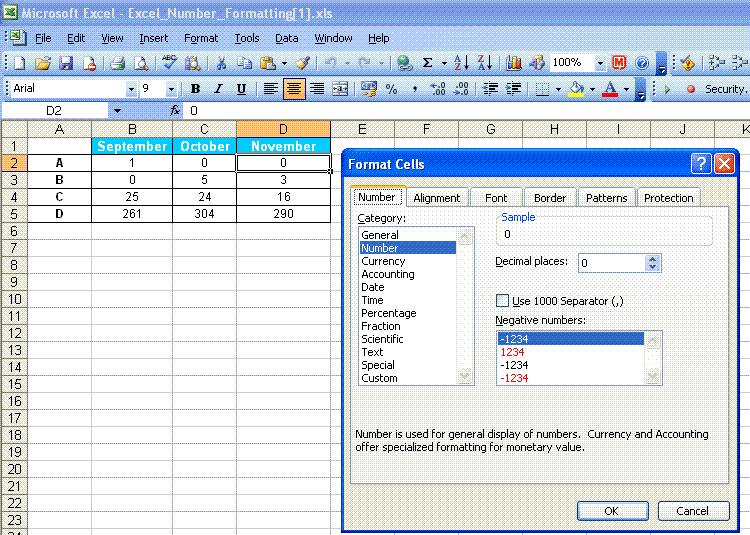This screenshot has height=535, width=750.
Task: Open the File menu
Action: click(x=43, y=38)
